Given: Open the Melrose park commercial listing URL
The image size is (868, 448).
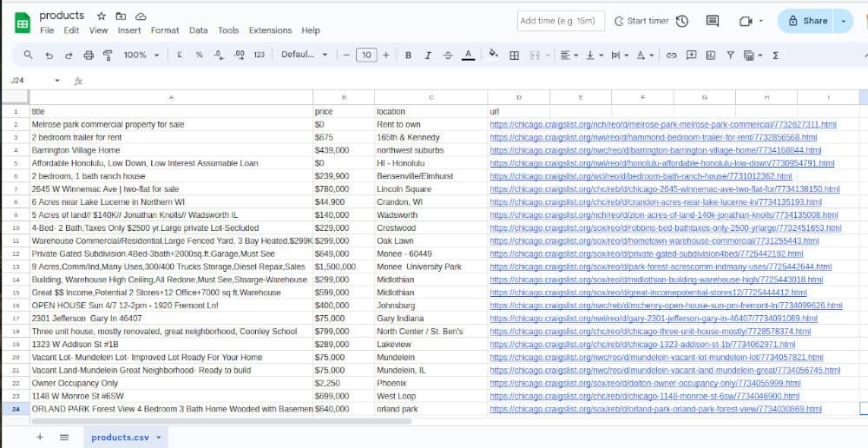Looking at the screenshot, I should pos(663,125).
